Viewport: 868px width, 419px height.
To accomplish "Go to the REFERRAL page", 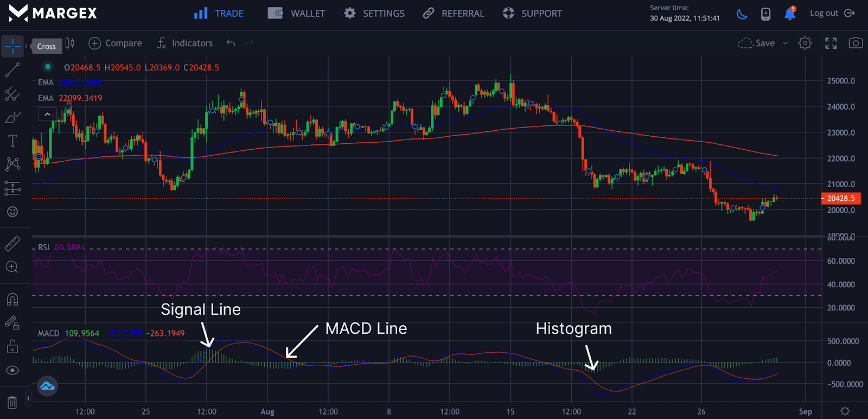I will (x=454, y=14).
